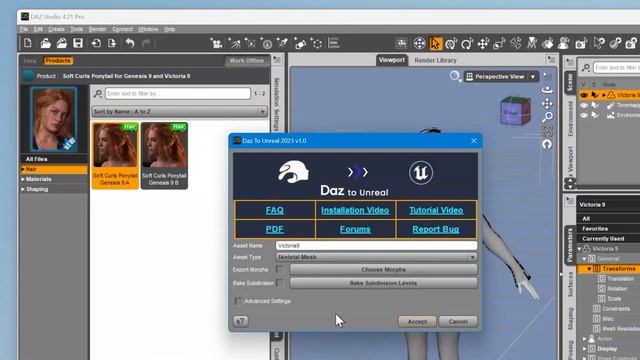This screenshot has height=360, width=640.
Task: Open the FAQ link
Action: 275,210
